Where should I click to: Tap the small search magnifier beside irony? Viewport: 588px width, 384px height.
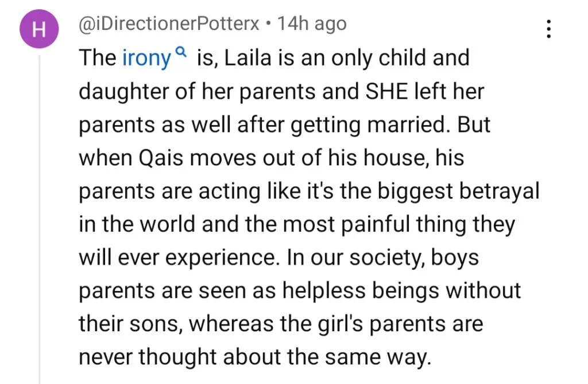181,53
